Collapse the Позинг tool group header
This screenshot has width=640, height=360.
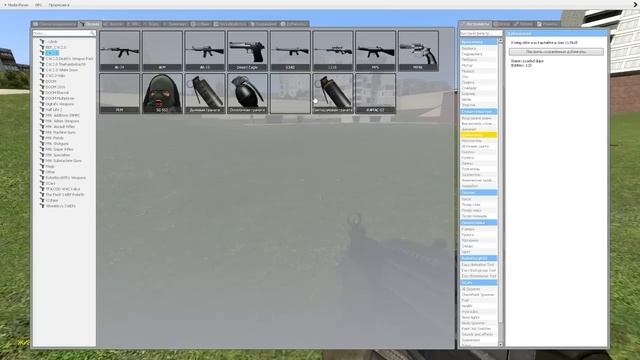pyautogui.click(x=478, y=192)
